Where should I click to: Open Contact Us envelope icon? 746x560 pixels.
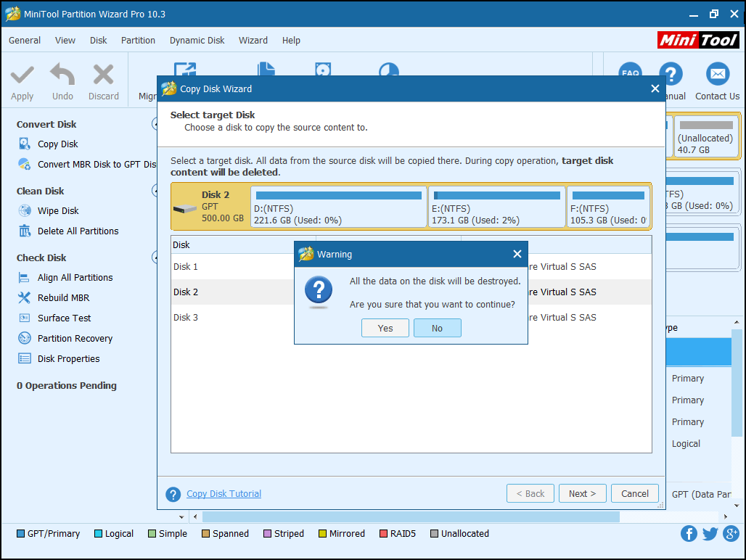(717, 75)
